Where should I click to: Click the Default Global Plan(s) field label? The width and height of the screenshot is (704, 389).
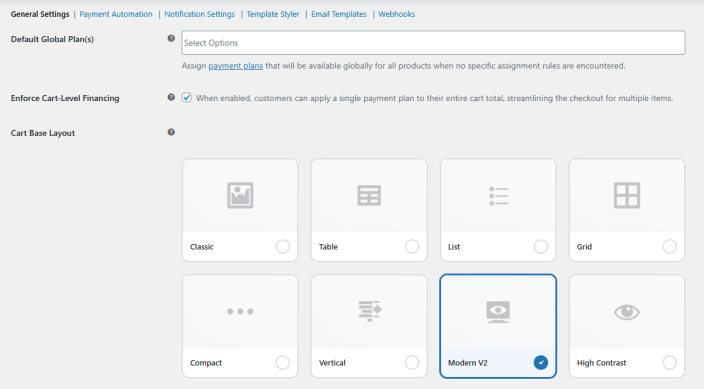pos(52,40)
